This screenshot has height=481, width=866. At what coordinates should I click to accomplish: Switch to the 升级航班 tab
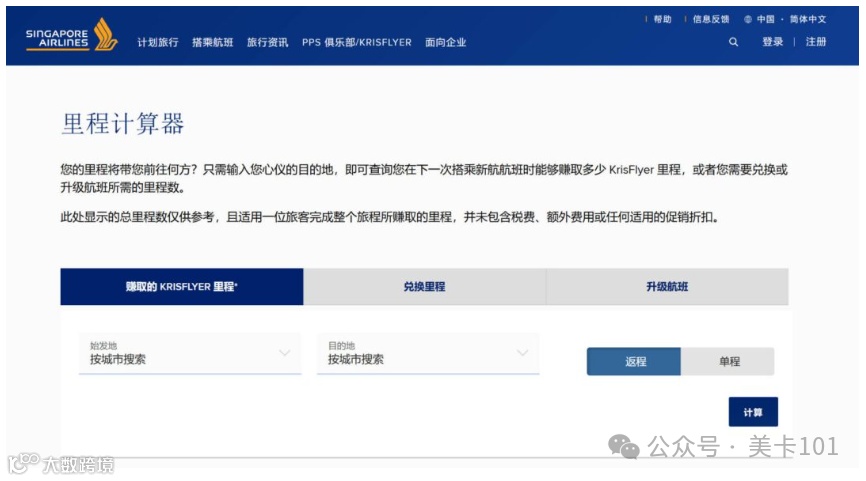[667, 287]
